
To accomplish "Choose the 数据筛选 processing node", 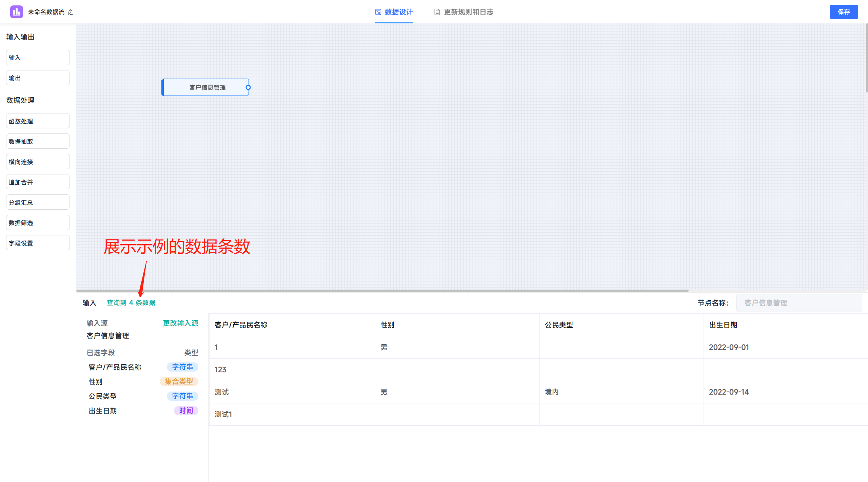I will tap(38, 223).
